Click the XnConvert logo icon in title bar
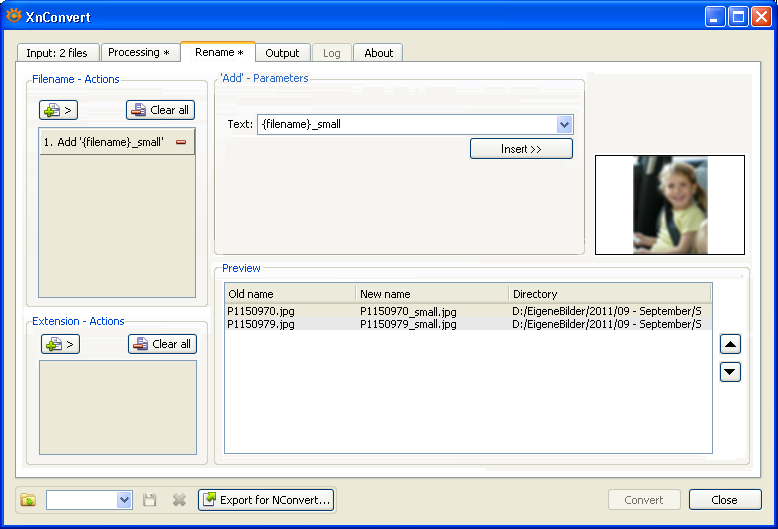The image size is (778, 529). [x=14, y=16]
